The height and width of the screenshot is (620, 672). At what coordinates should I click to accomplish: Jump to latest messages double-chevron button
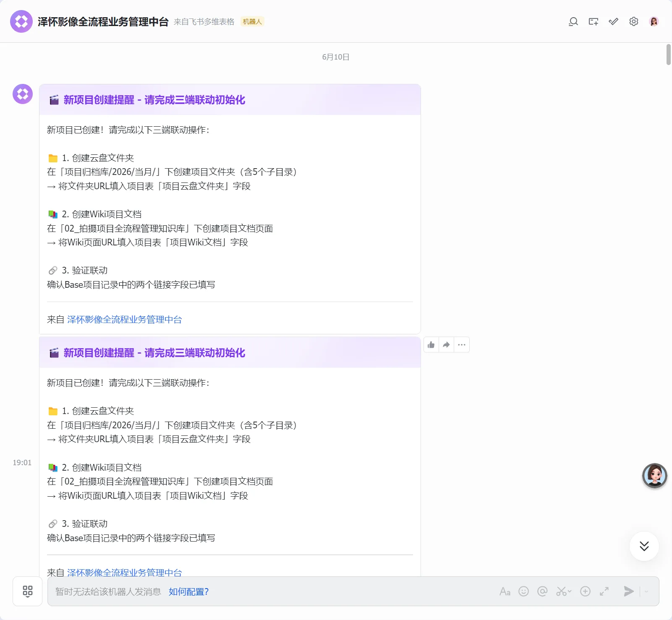(x=644, y=546)
